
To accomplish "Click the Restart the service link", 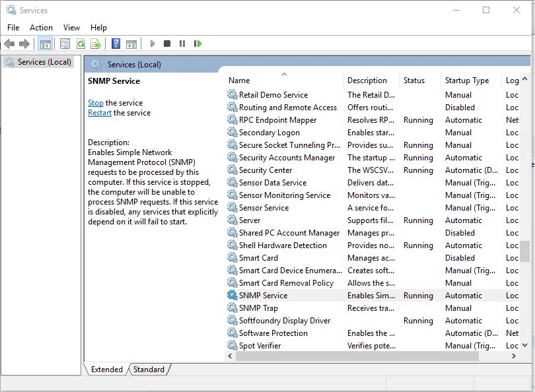I will [x=100, y=113].
